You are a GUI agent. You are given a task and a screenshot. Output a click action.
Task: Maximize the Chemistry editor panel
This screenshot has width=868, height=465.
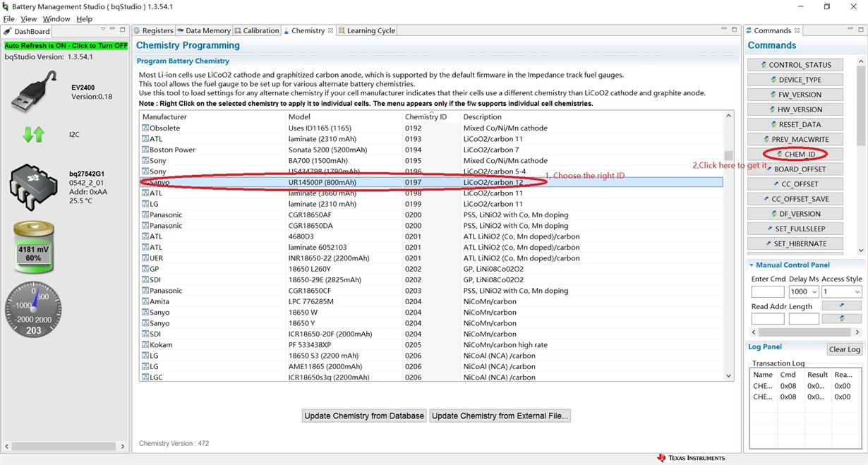(x=734, y=30)
